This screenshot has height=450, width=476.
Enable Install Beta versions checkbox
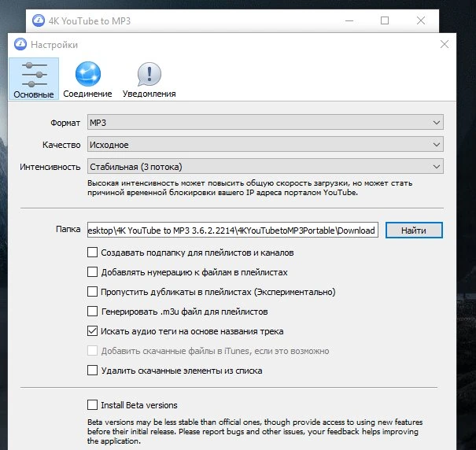pyautogui.click(x=92, y=405)
